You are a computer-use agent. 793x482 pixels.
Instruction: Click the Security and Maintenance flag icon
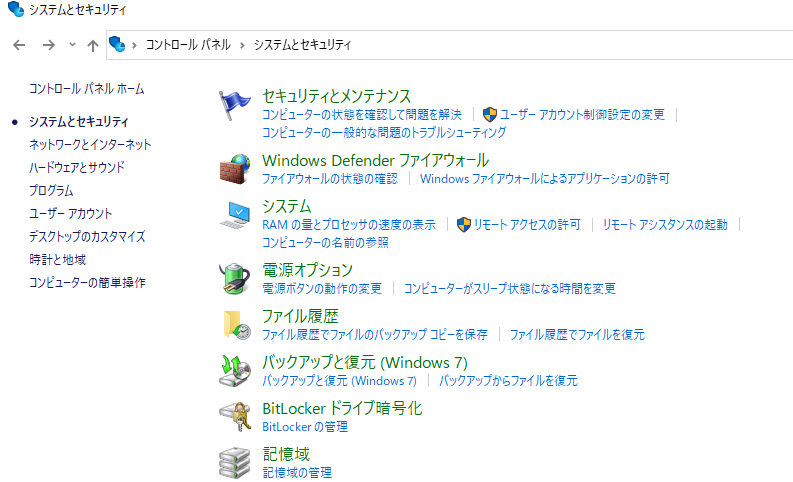click(235, 105)
